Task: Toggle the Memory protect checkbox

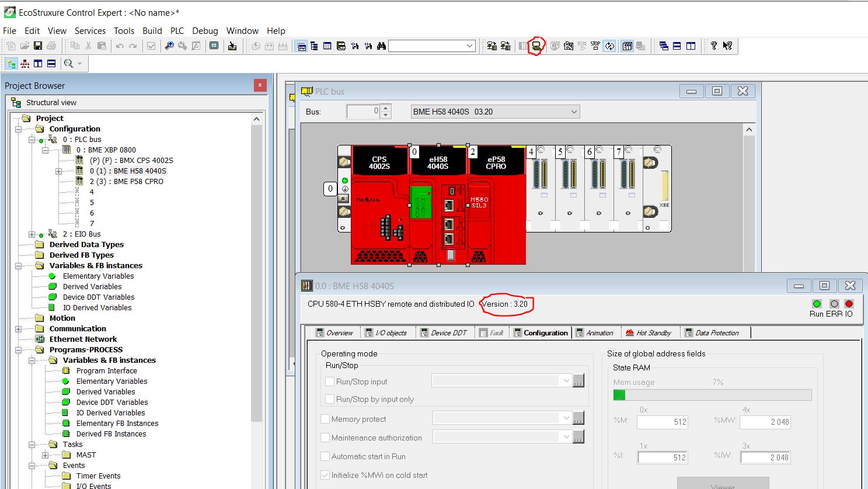Action: (325, 419)
